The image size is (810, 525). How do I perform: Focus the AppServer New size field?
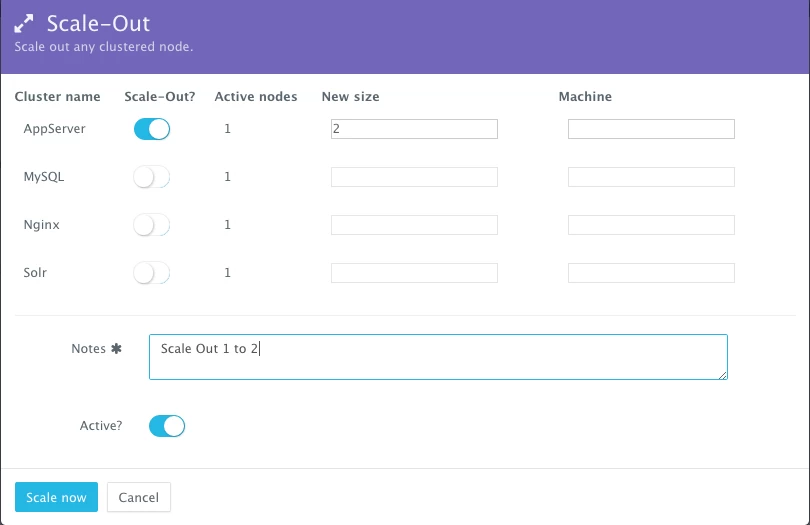tap(414, 129)
